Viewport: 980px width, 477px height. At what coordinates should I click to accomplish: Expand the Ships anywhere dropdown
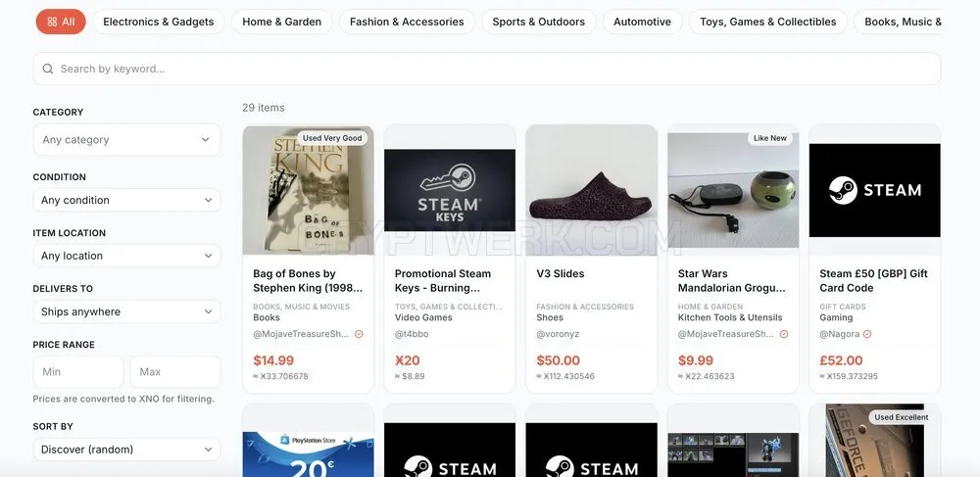point(126,311)
